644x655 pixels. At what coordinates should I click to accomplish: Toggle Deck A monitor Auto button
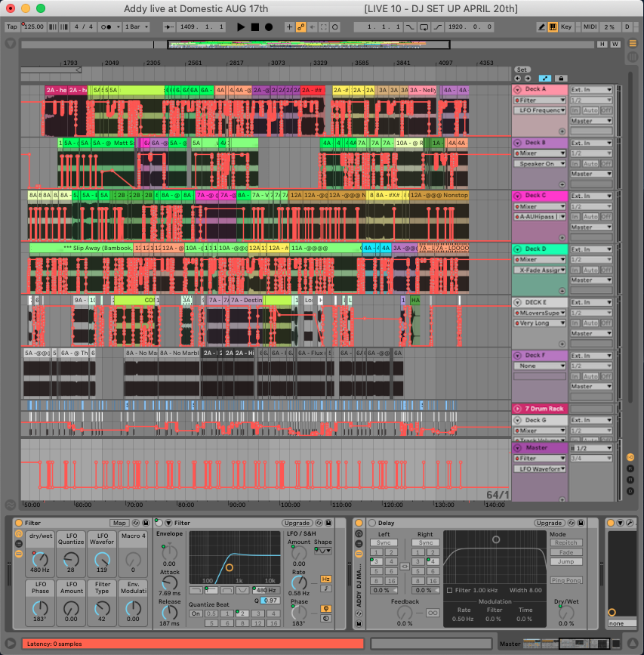[x=590, y=110]
